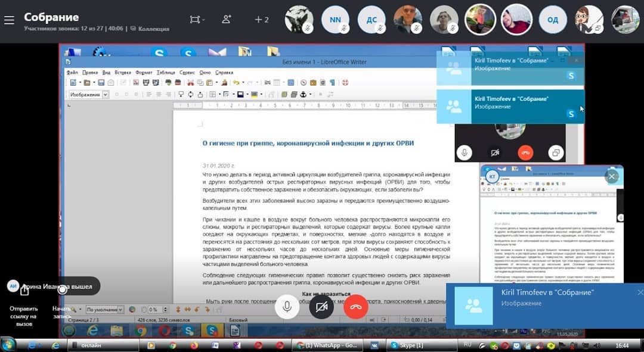This screenshot has height=352, width=644.
Task: Open the shared-screen Файл menu
Action: (x=72, y=72)
